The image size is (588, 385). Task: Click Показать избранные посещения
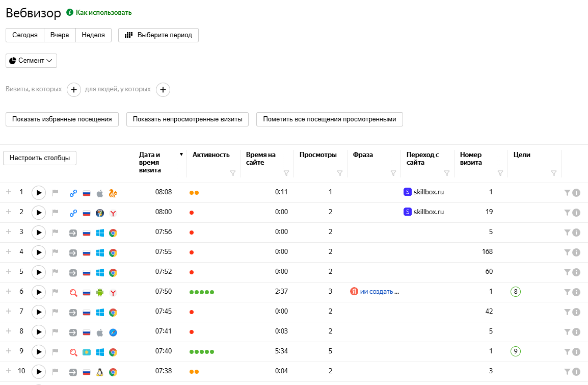62,119
